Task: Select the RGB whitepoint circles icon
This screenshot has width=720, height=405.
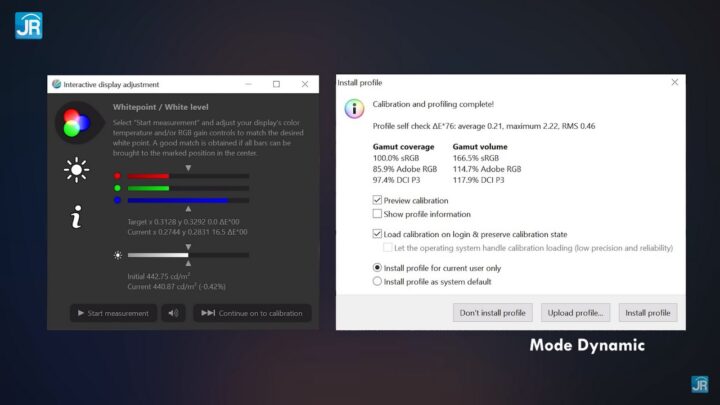Action: 77,123
